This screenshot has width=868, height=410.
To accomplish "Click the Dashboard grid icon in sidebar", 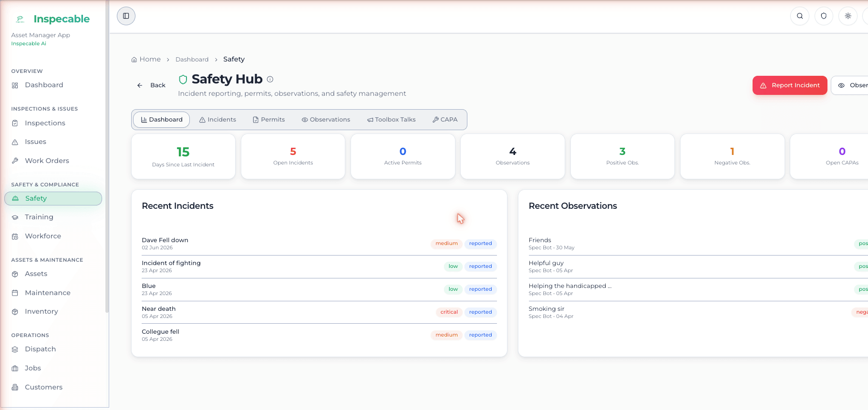I will (15, 85).
